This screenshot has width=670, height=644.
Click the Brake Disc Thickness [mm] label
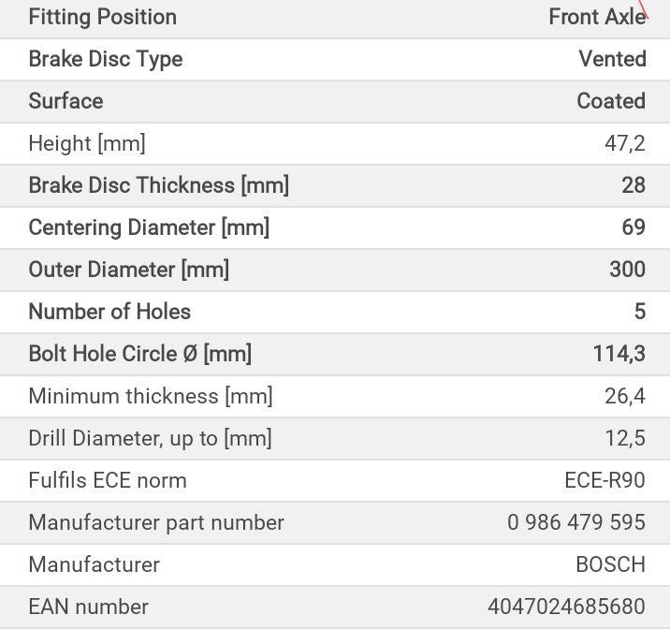coord(158,185)
